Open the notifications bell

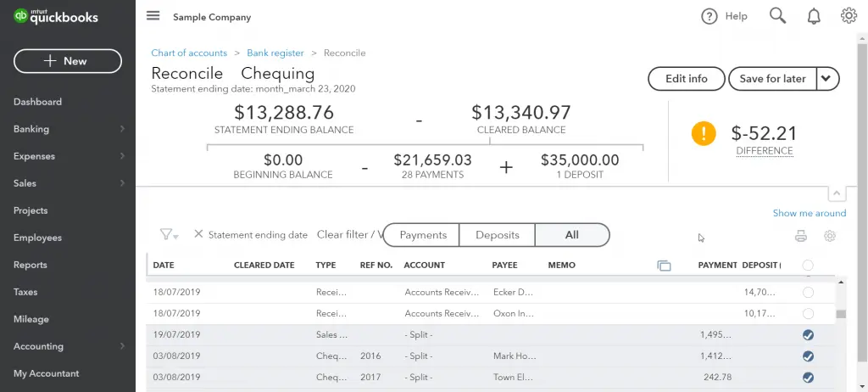click(814, 17)
